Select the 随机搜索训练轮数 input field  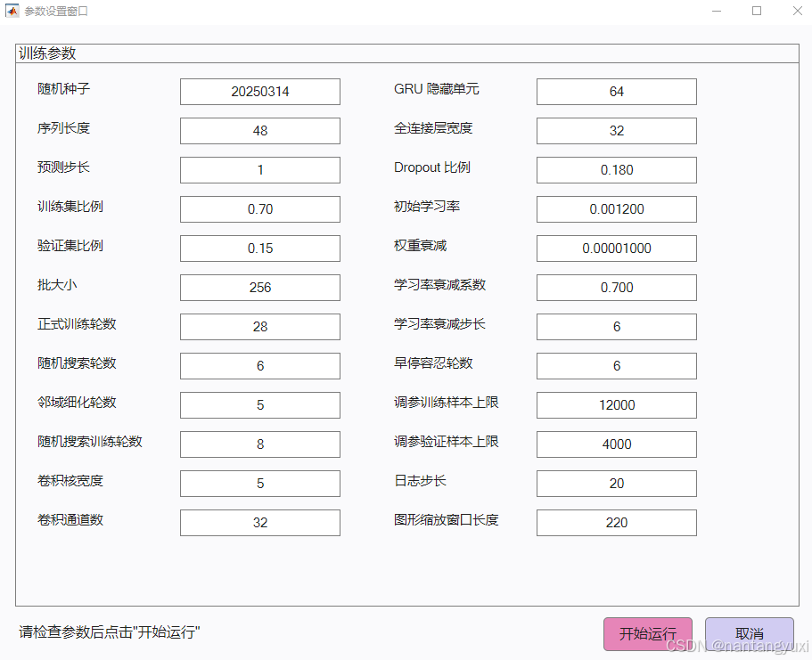tap(260, 444)
